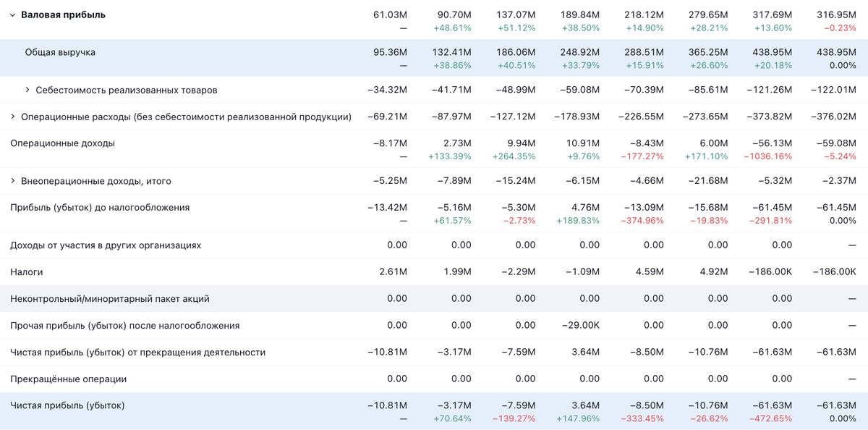Image resolution: width=868 pixels, height=430 pixels.
Task: Click Чистая прибыль от прекращения деятельности label
Action: click(x=137, y=353)
